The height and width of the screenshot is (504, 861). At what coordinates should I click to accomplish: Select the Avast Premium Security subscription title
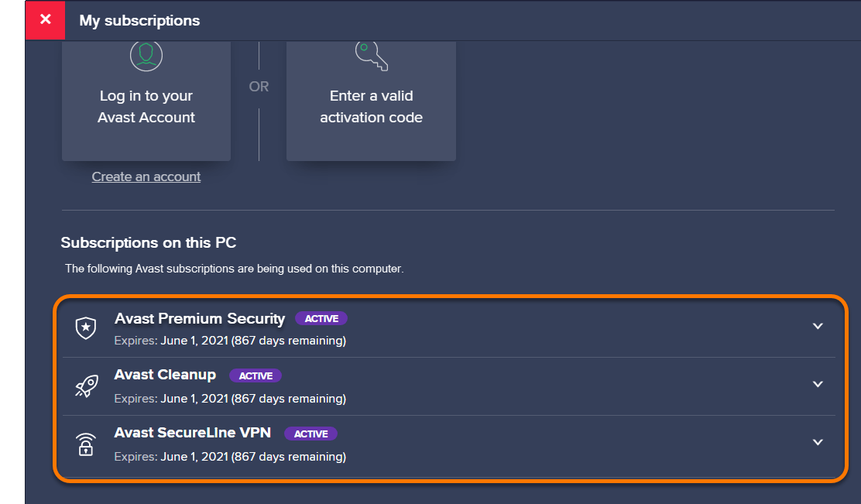(200, 318)
